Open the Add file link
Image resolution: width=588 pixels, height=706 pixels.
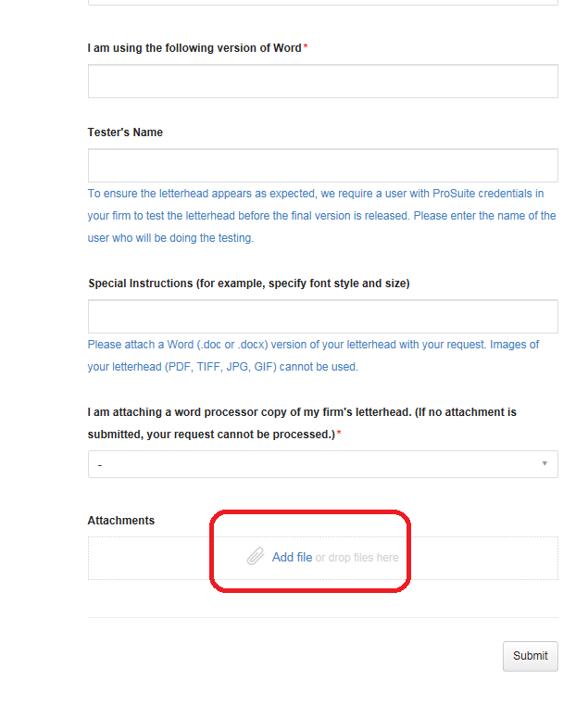tap(292, 557)
